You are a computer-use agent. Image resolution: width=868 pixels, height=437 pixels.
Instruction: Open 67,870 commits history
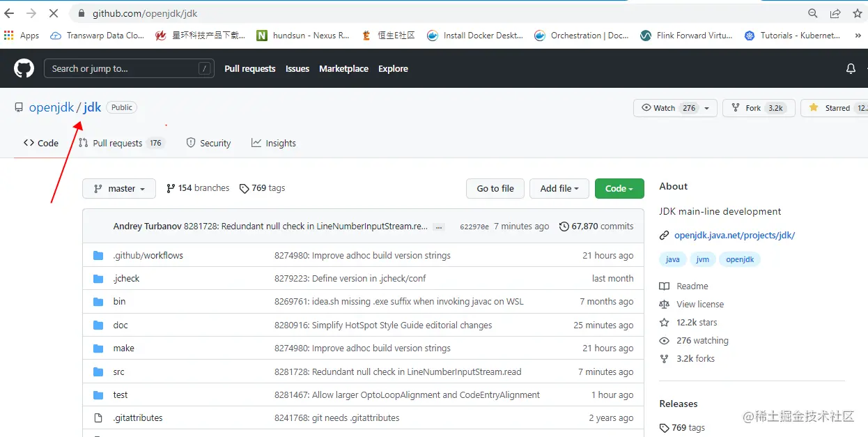coord(596,227)
